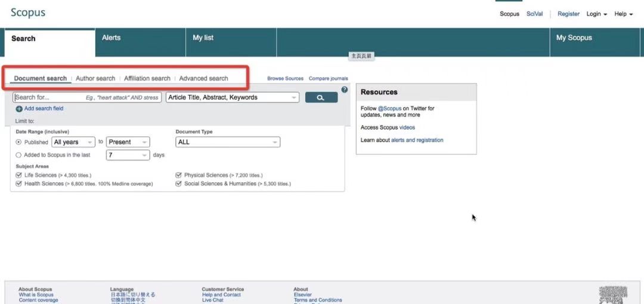Image resolution: width=644 pixels, height=304 pixels.
Task: Toggle Social Sciences & Humanities checkbox
Action: (x=178, y=184)
